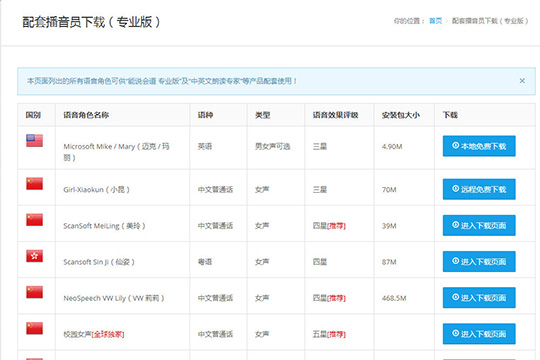
Task: Open download page for ScanSoft MeiLing
Action: click(x=479, y=225)
